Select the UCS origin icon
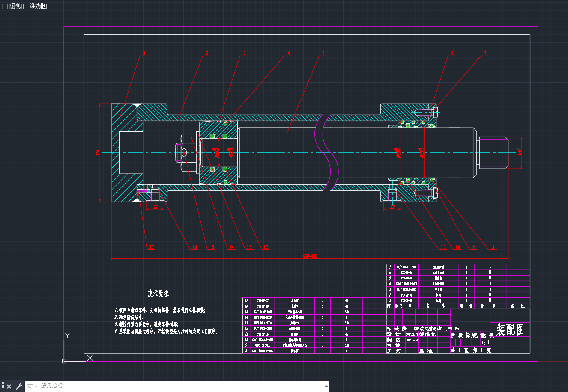This screenshot has width=568, height=392. click(x=64, y=361)
